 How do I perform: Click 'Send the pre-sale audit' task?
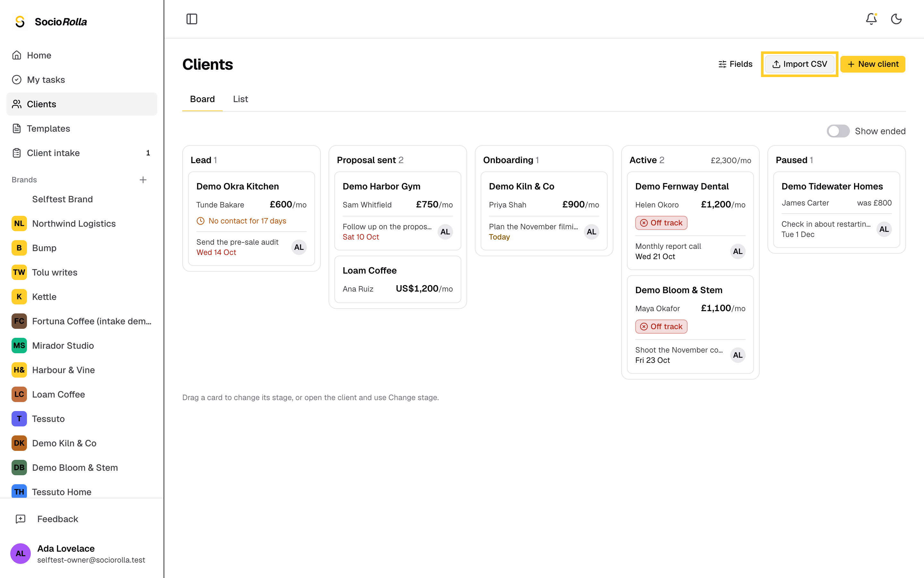click(237, 242)
